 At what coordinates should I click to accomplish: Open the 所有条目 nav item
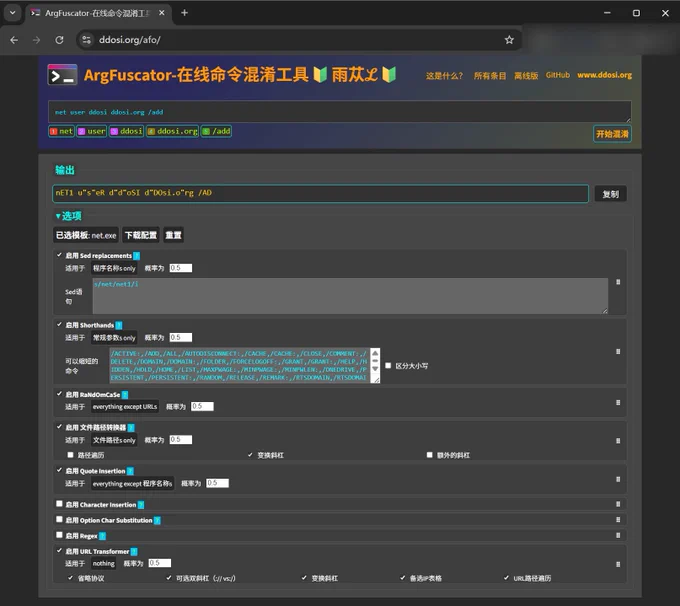pos(490,76)
